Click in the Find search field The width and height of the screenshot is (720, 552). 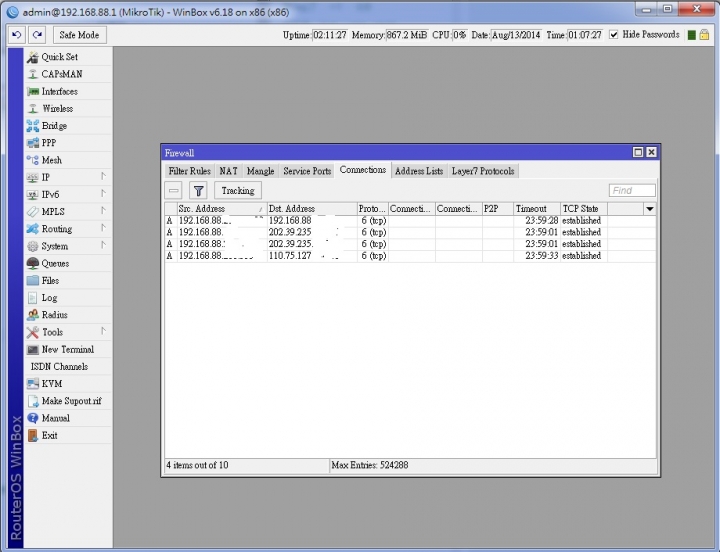[632, 191]
